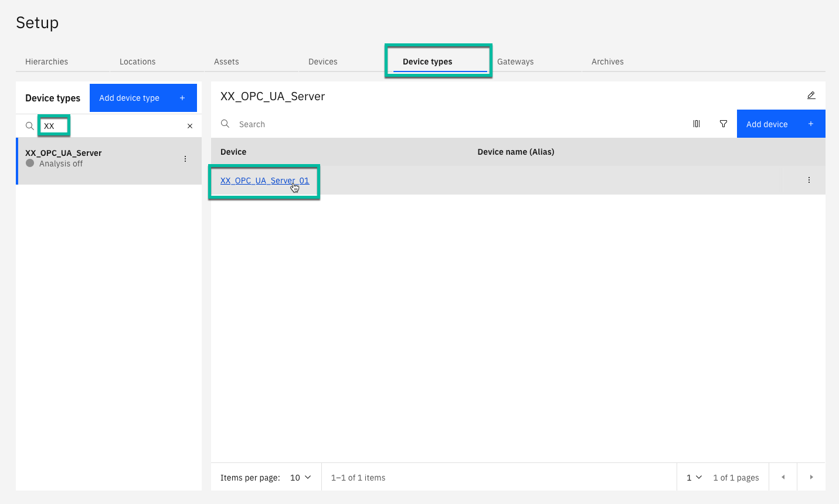Click the XX_OPC_UA_Server panel heading
Viewport: 839px width, 504px height.
point(273,96)
